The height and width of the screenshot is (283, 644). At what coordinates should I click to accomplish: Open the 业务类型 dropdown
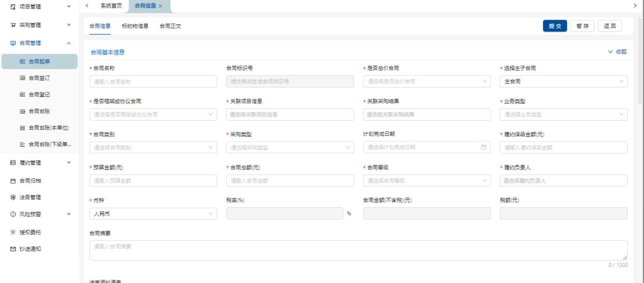tap(563, 114)
